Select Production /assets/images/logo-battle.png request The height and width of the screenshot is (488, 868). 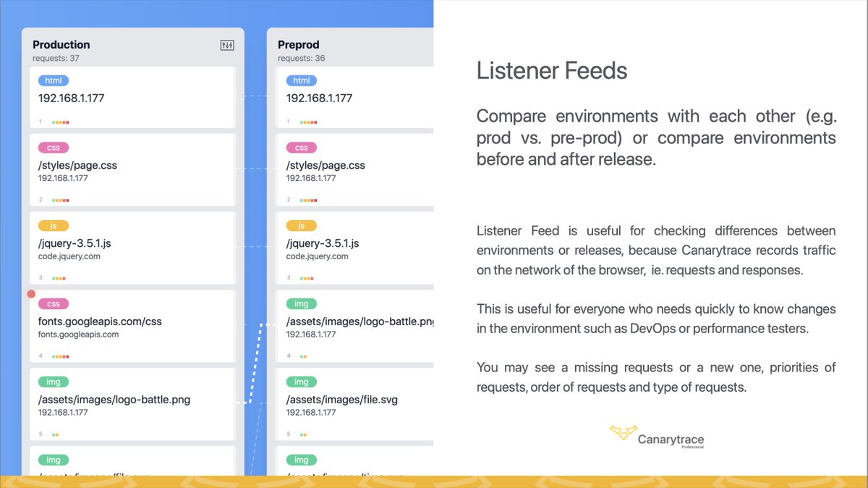click(x=114, y=400)
